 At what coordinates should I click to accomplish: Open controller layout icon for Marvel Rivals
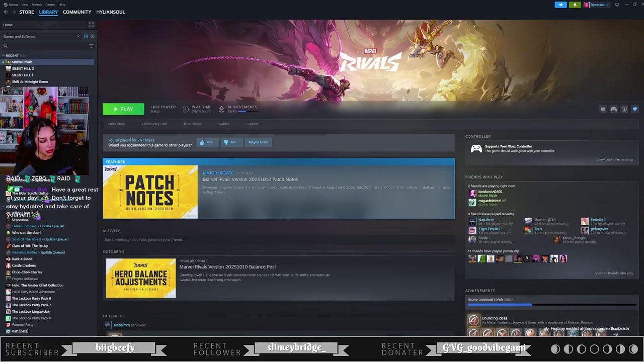tap(613, 109)
